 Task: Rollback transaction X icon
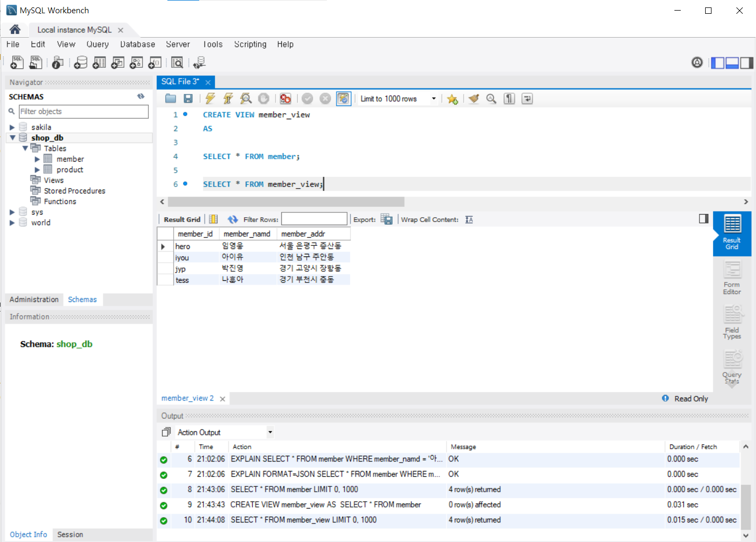pyautogui.click(x=325, y=99)
